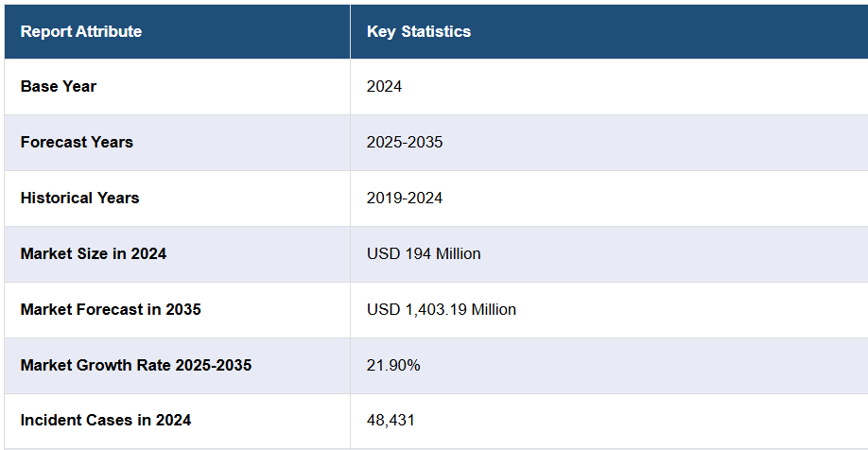This screenshot has width=868, height=450.
Task: Click the 2025-2035 forecast years value
Action: (405, 142)
